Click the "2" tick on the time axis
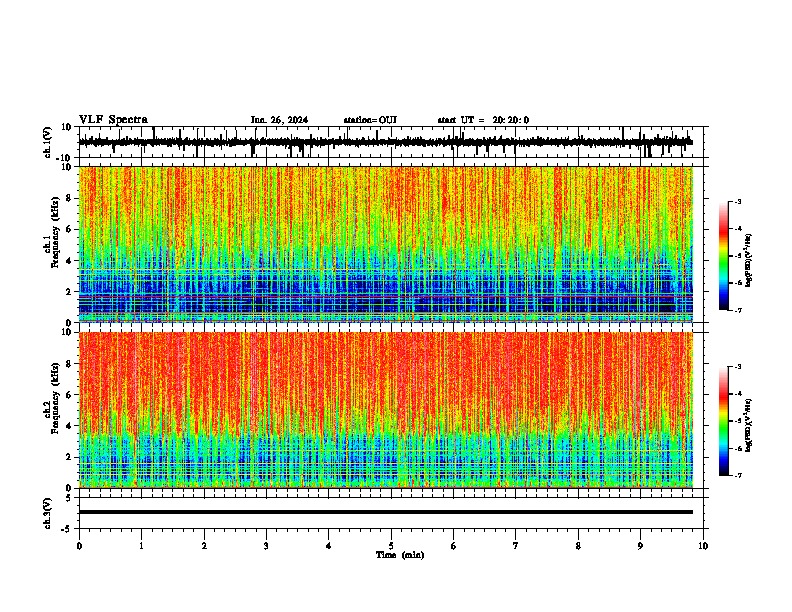Image resolution: width=792 pixels, height=612 pixels. point(204,546)
